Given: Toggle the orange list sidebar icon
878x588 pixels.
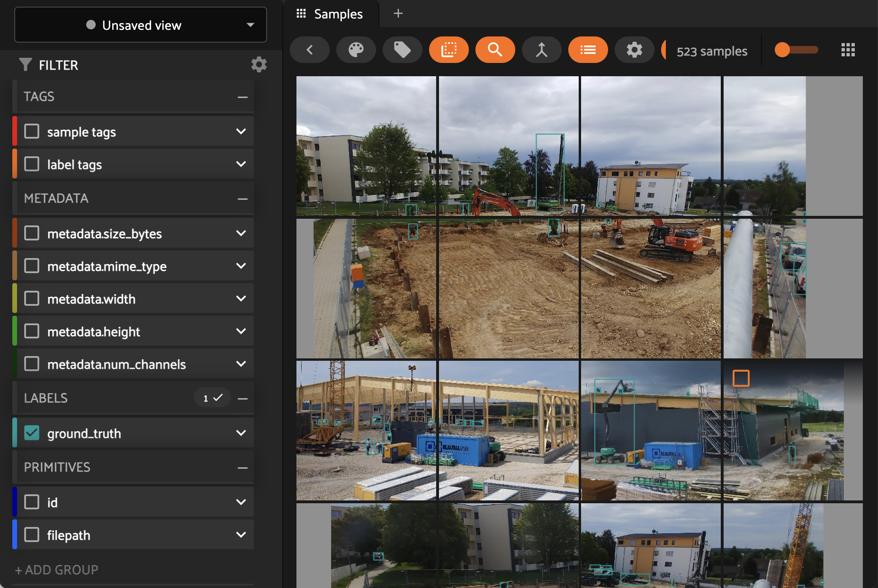Looking at the screenshot, I should [x=588, y=50].
